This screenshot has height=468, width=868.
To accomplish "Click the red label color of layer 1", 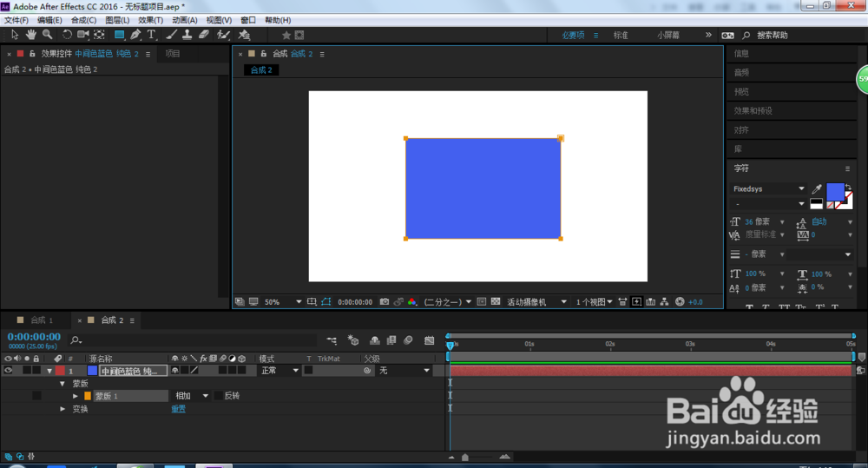I will [60, 371].
